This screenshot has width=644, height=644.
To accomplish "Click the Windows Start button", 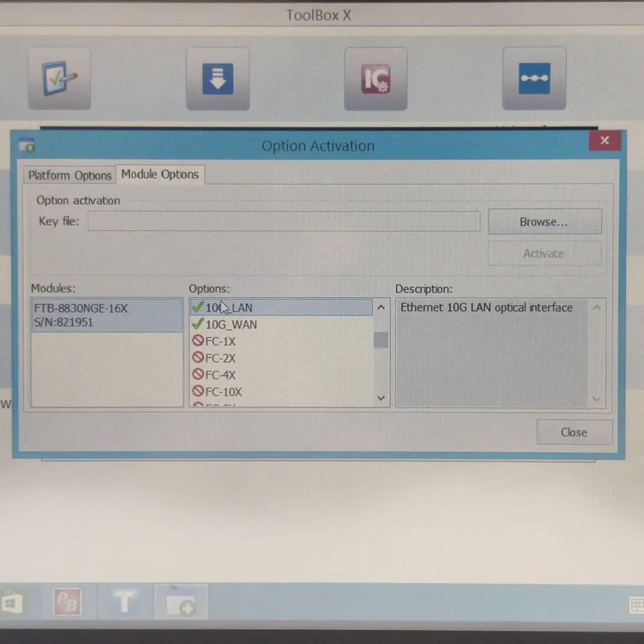I will [x=12, y=603].
